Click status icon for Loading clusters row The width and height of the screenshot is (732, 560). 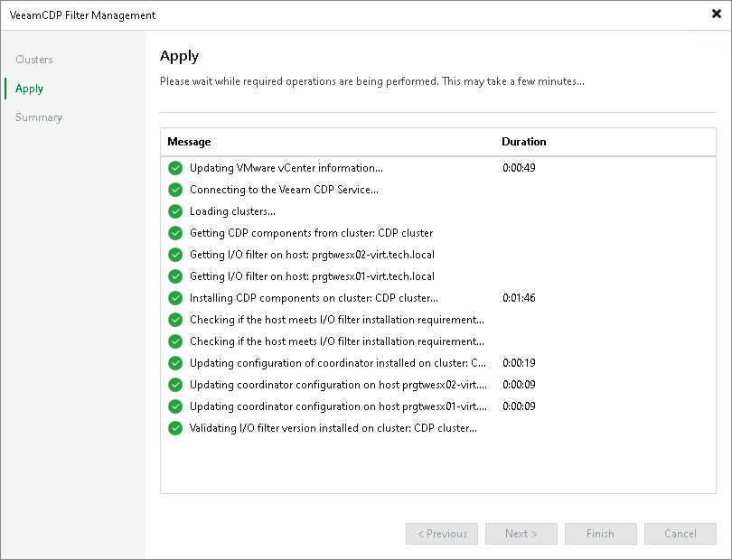pos(175,211)
